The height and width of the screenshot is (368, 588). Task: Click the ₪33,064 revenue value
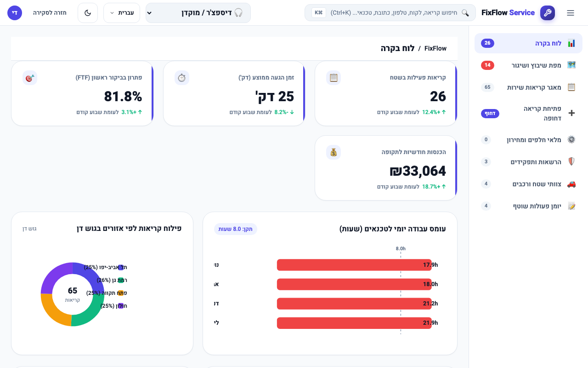pyautogui.click(x=418, y=171)
